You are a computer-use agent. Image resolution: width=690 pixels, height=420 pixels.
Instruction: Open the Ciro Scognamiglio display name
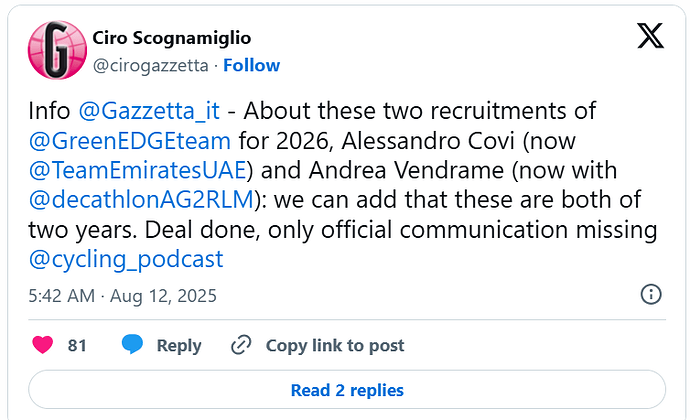[x=171, y=39]
